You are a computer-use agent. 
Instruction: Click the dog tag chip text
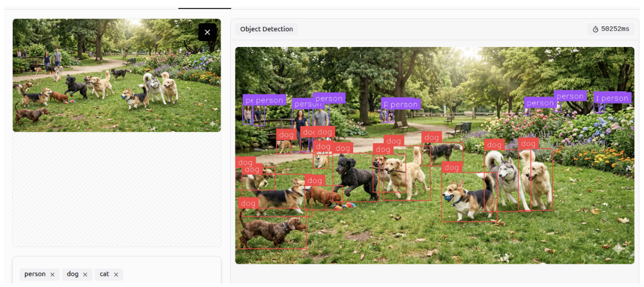coord(73,274)
